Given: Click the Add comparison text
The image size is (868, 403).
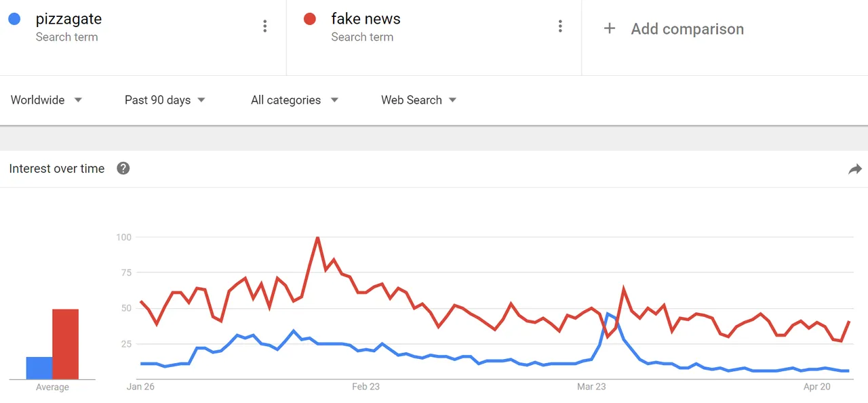Looking at the screenshot, I should pos(687,29).
